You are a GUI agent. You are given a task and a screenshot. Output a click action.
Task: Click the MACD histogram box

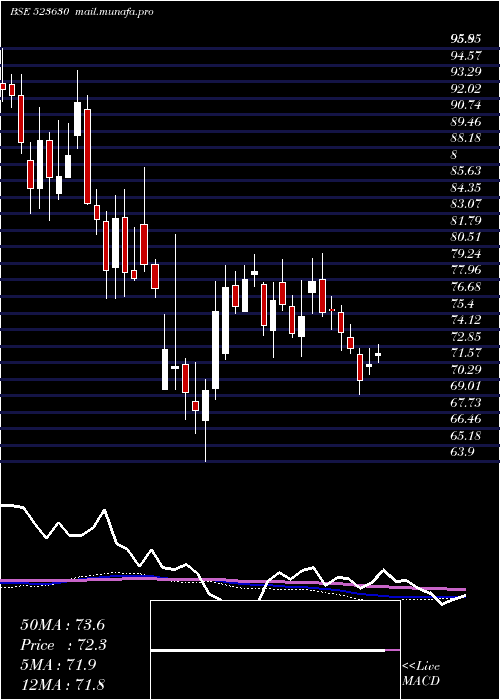tap(275, 650)
